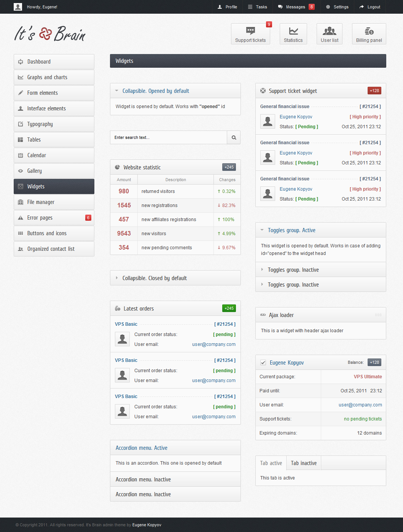Toggle the checkbox next to Eugene Kopyov
The height and width of the screenshot is (532, 403).
pos(263,363)
